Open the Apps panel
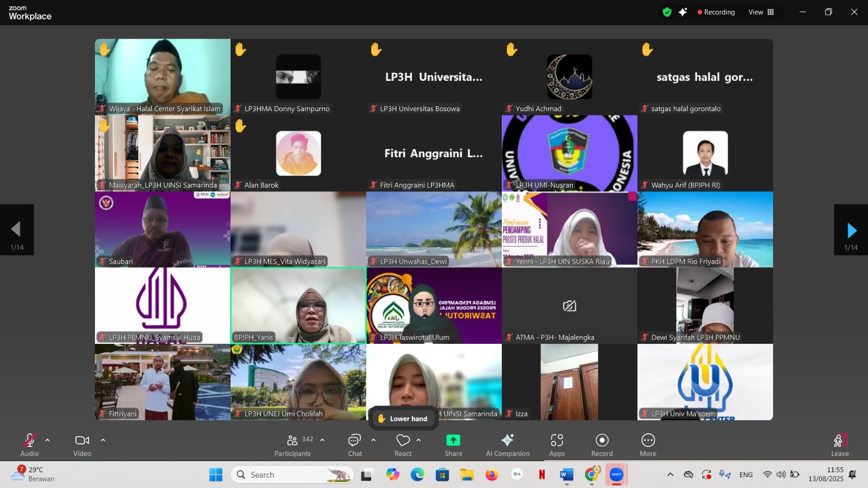The height and width of the screenshot is (488, 868). tap(557, 445)
